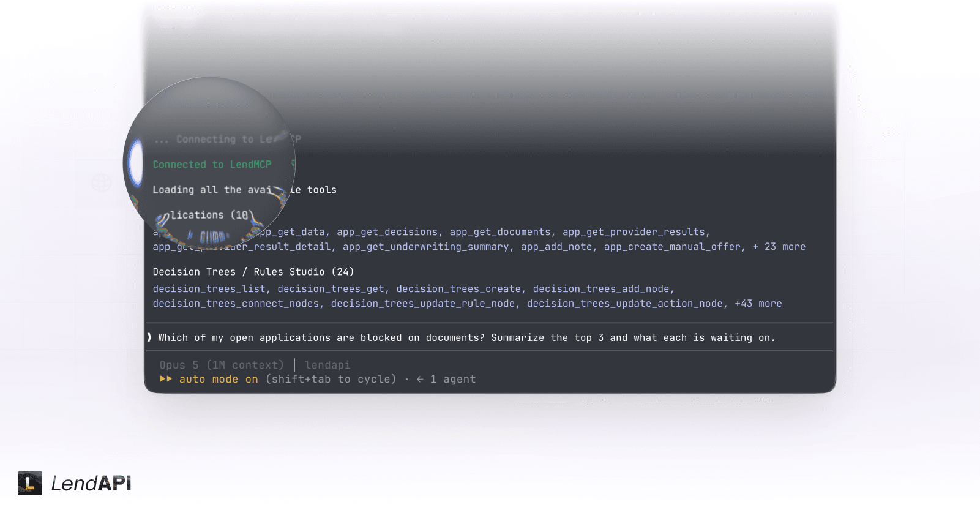Select the app_get_provider_results tool name
This screenshot has height=510, width=980.
click(x=634, y=232)
